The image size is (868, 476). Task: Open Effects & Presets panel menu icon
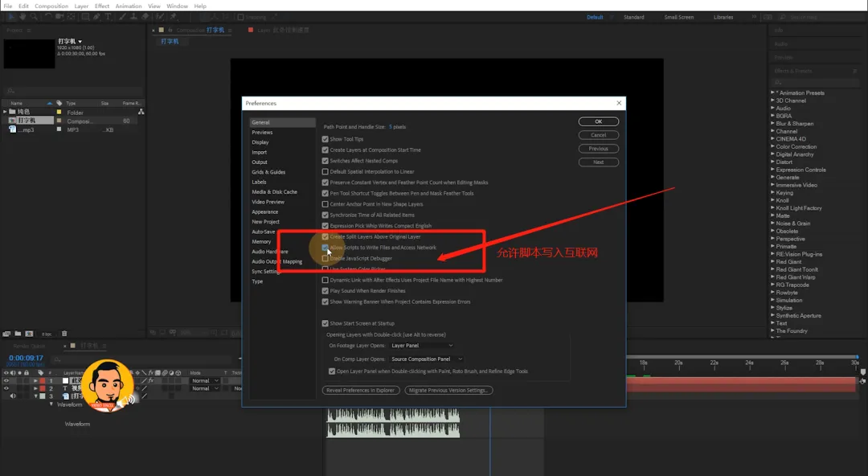tap(855, 71)
